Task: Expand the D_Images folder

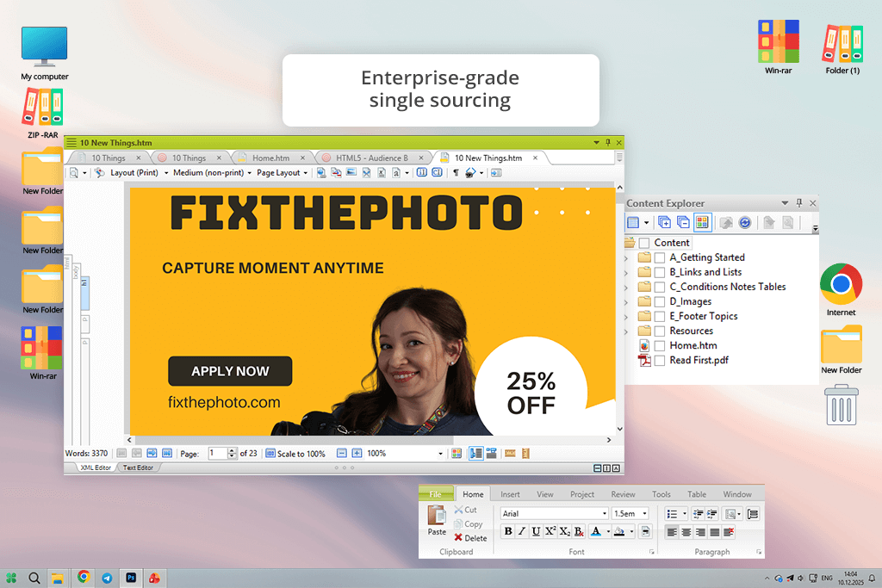Action: click(x=627, y=302)
